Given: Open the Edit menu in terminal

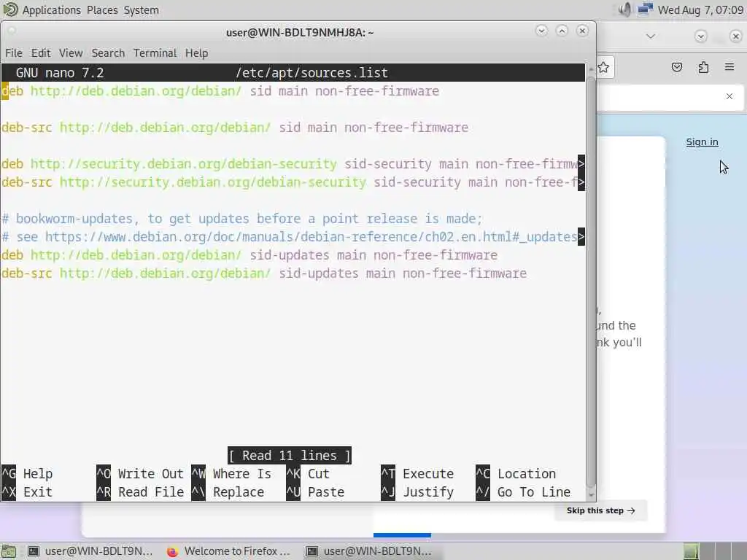Looking at the screenshot, I should 41,52.
